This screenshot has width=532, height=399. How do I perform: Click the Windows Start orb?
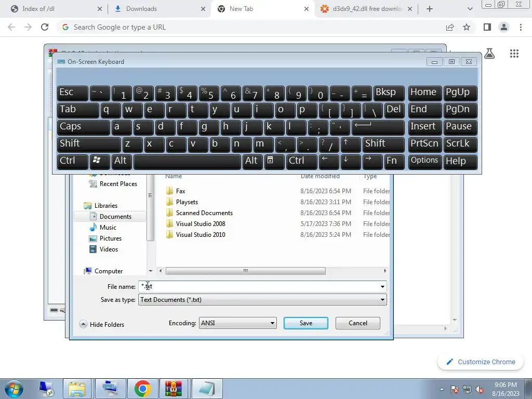pyautogui.click(x=14, y=389)
